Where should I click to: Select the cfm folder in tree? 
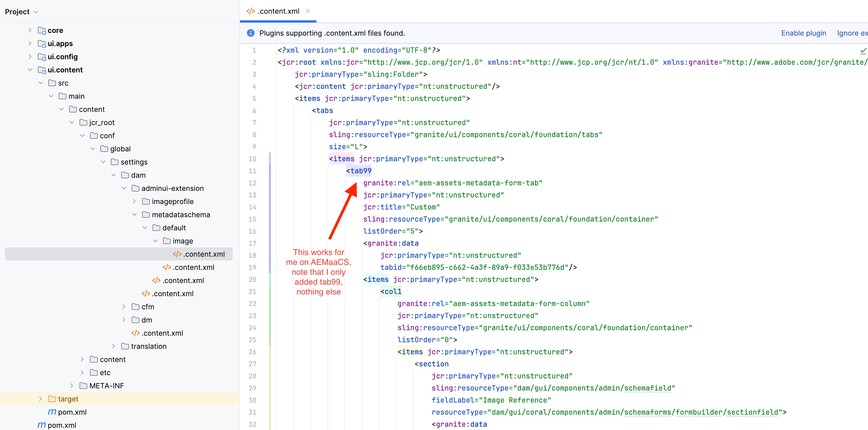[x=148, y=307]
